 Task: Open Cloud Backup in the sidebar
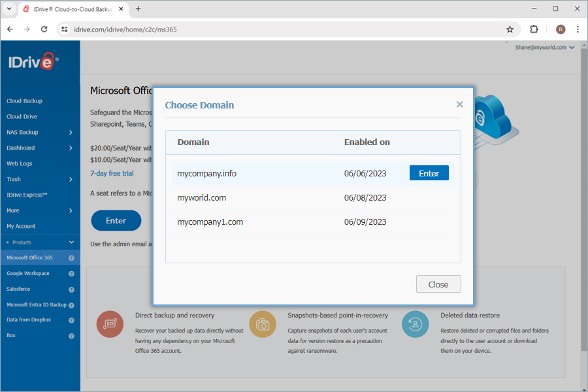24,101
